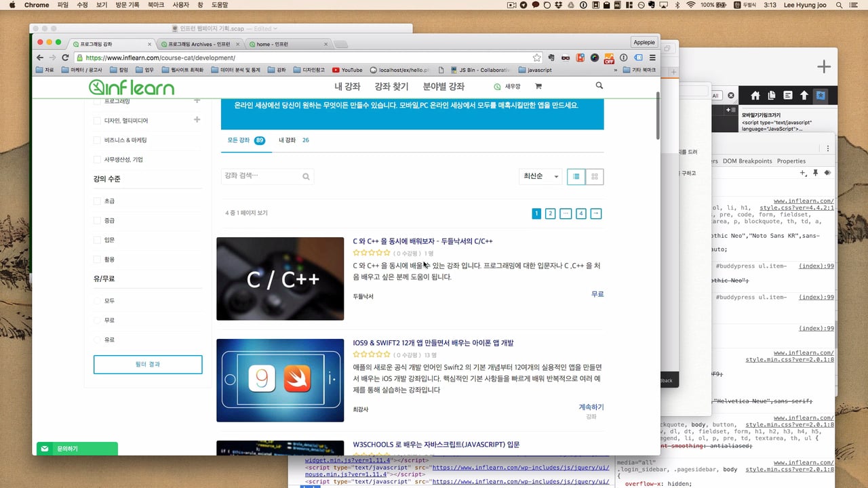The width and height of the screenshot is (868, 488).
Task: Click the 문의하기 chat button
Action: click(x=77, y=449)
